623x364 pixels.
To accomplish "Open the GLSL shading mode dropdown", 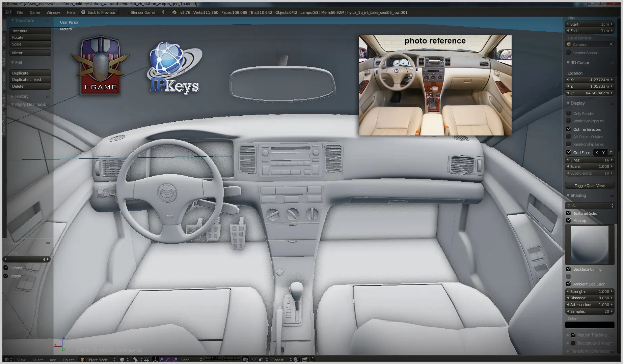I will [590, 206].
